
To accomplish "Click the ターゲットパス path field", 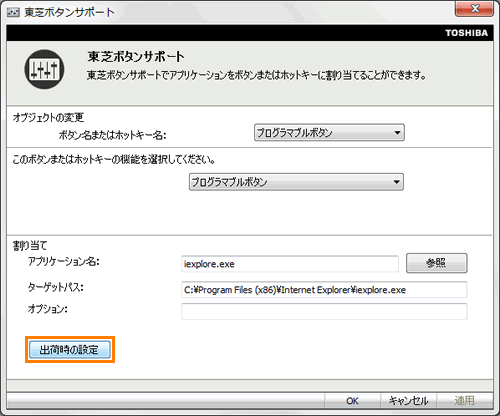I will coord(324,290).
